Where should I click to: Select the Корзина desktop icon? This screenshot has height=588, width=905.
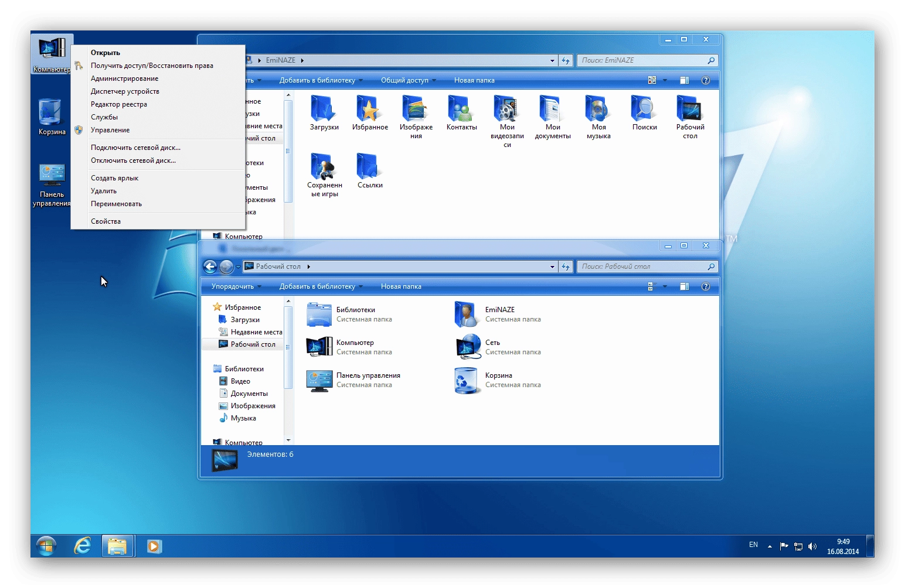coord(52,117)
